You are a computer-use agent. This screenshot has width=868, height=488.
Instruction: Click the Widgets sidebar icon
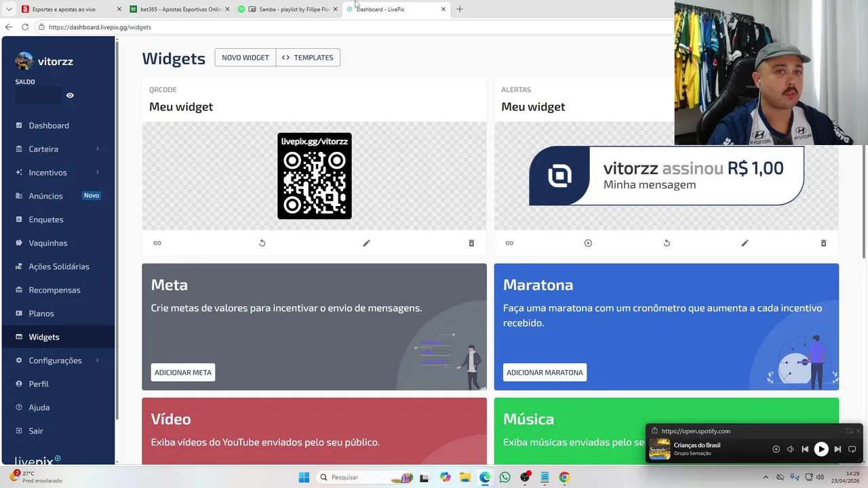[19, 337]
